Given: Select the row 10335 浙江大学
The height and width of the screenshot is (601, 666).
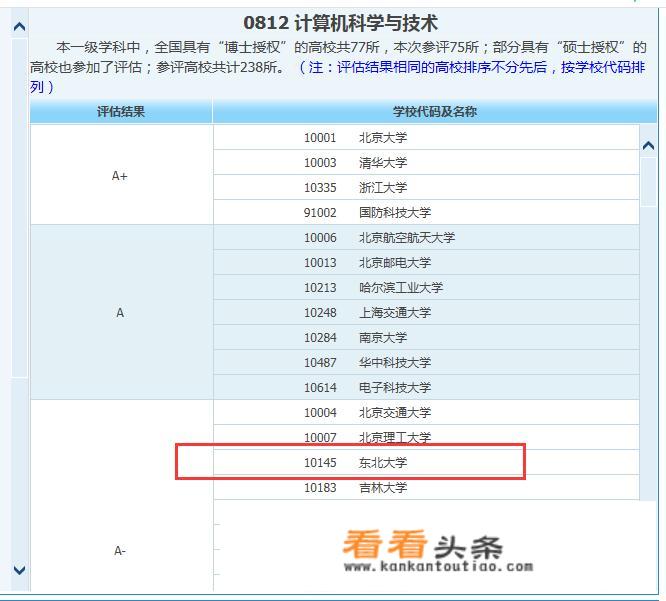Looking at the screenshot, I should (x=426, y=187).
